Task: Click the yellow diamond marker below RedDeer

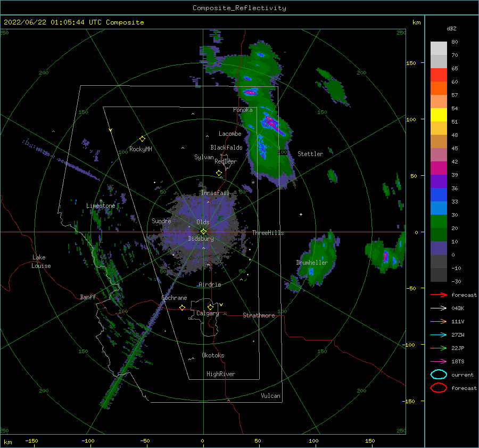Action: [x=219, y=173]
